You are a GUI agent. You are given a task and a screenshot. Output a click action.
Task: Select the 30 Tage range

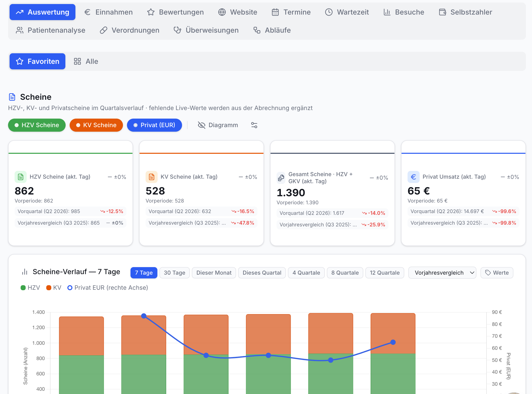point(174,273)
